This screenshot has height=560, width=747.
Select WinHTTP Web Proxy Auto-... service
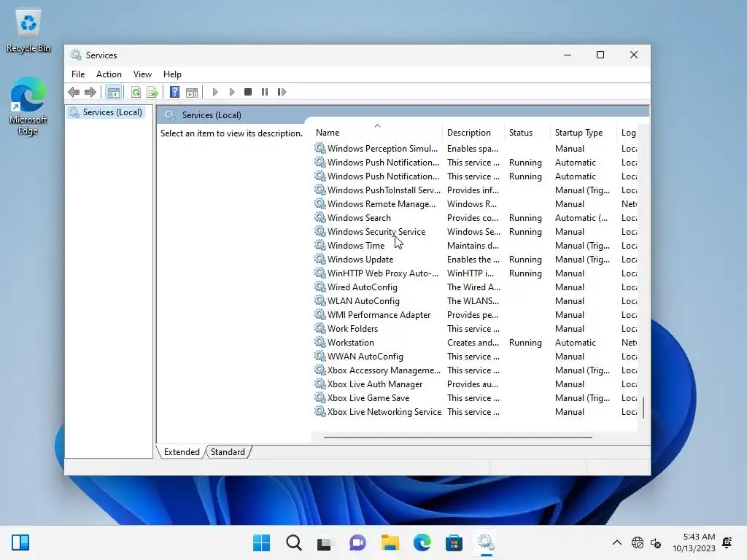point(382,273)
